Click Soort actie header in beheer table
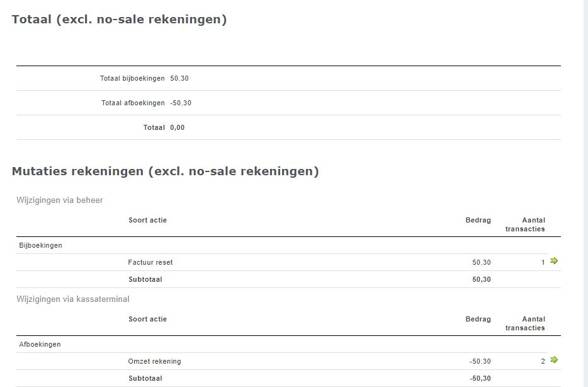 tap(148, 221)
